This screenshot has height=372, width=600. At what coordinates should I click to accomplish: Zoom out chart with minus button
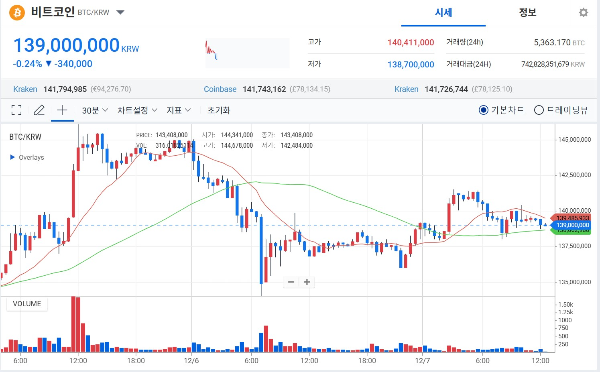pyautogui.click(x=291, y=282)
